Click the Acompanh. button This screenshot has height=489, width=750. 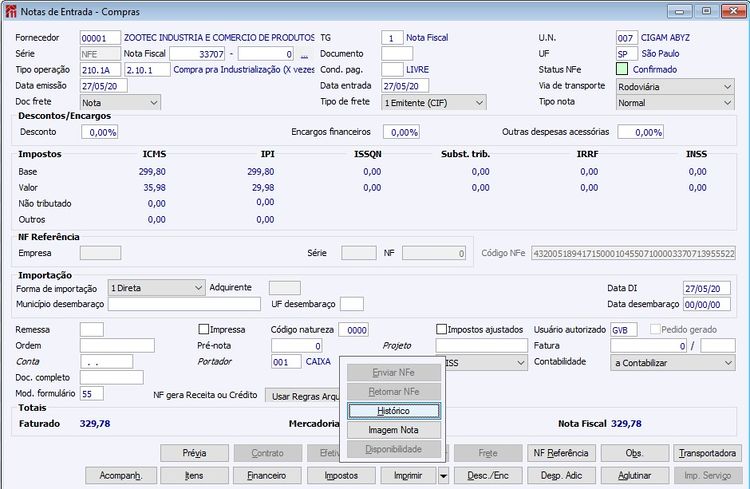[121, 476]
